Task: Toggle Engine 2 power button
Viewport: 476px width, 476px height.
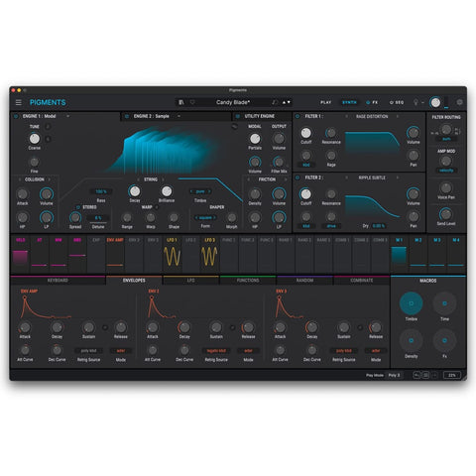Action: [x=127, y=116]
